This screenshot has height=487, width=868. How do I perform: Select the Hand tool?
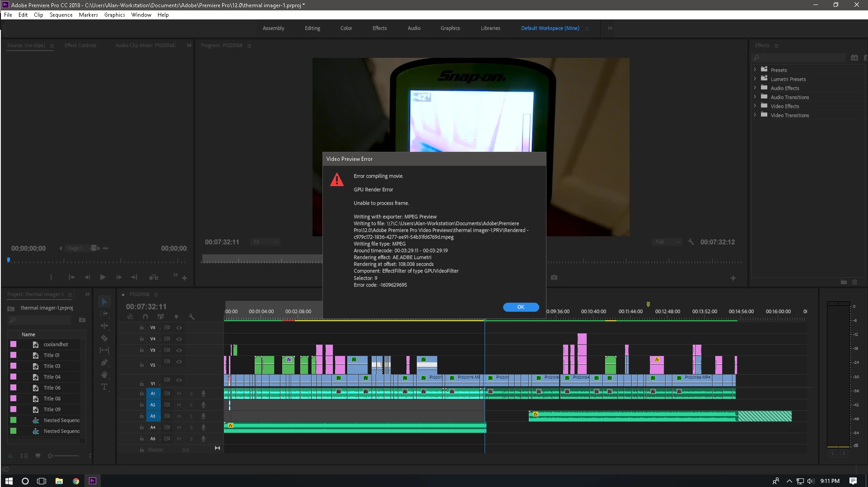[104, 375]
